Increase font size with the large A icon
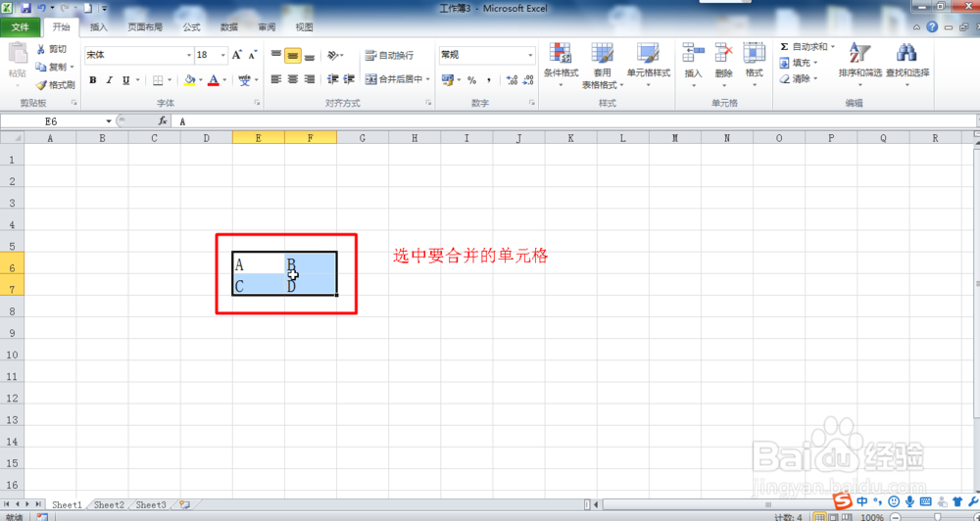This screenshot has height=521, width=980. click(x=237, y=55)
